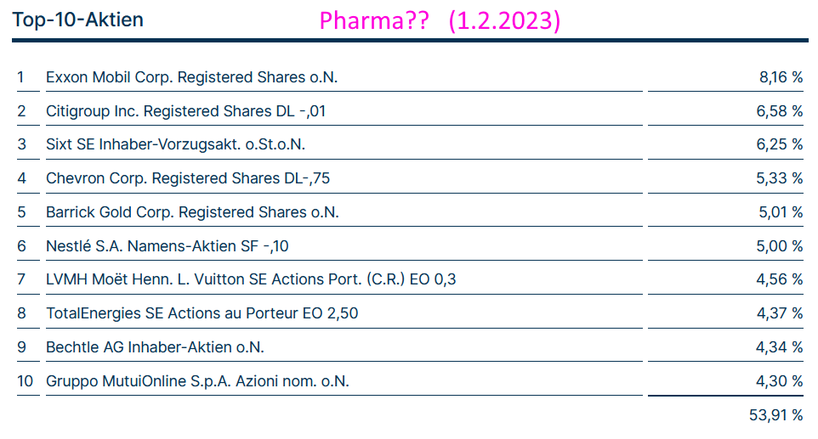Select the TotalEnergies SE Actions row

(x=202, y=314)
